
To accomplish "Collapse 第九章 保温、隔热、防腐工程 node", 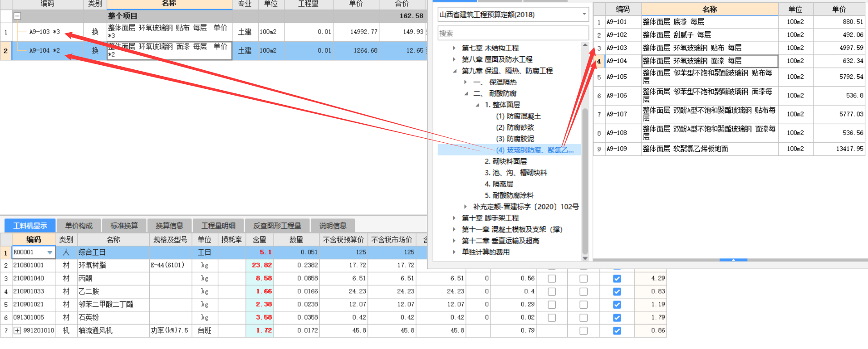I will 454,71.
